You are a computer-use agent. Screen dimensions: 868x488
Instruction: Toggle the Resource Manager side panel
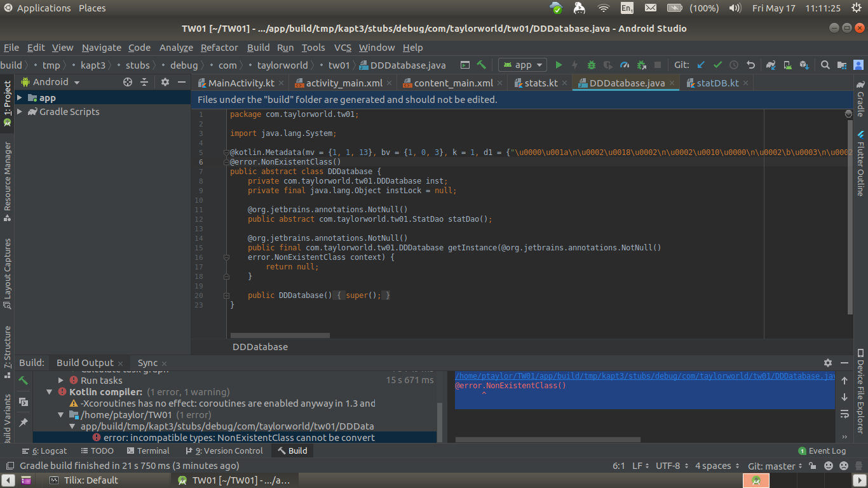(x=8, y=181)
